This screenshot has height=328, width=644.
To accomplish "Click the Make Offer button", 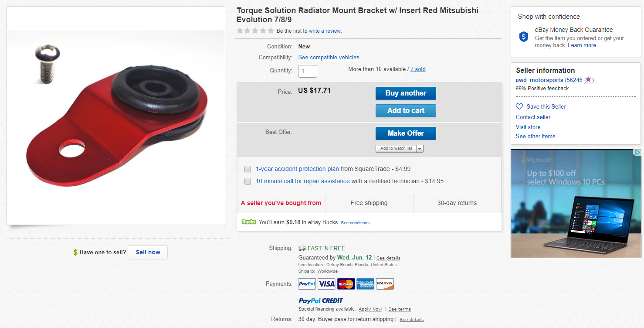I will tap(406, 133).
